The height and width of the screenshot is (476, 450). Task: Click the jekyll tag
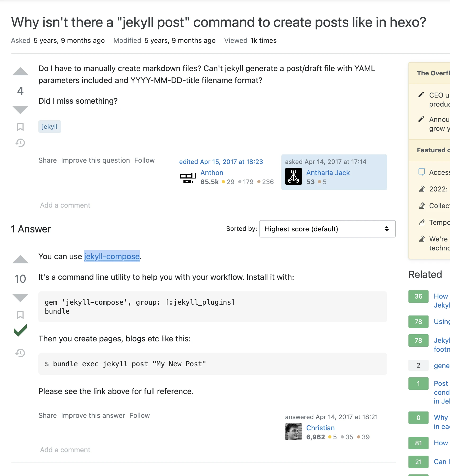[x=49, y=127]
